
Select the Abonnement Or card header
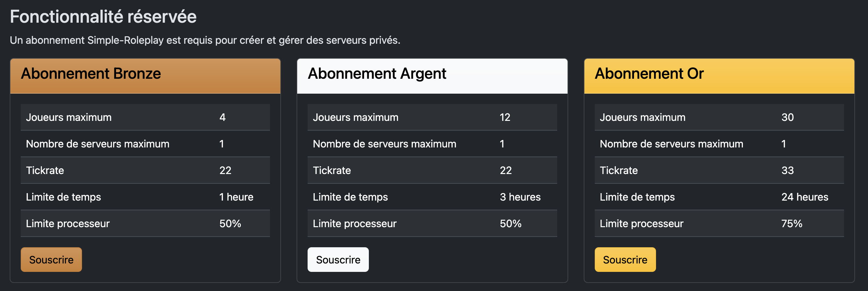tap(719, 76)
